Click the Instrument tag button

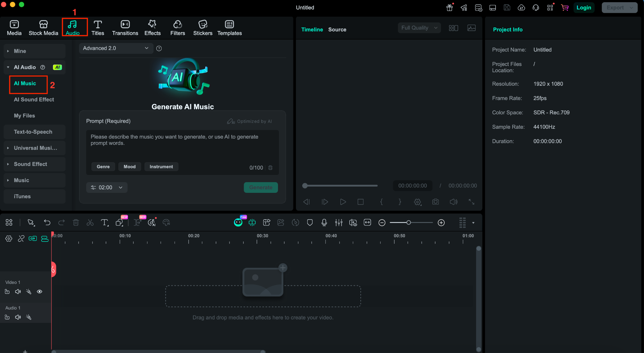pyautogui.click(x=161, y=167)
